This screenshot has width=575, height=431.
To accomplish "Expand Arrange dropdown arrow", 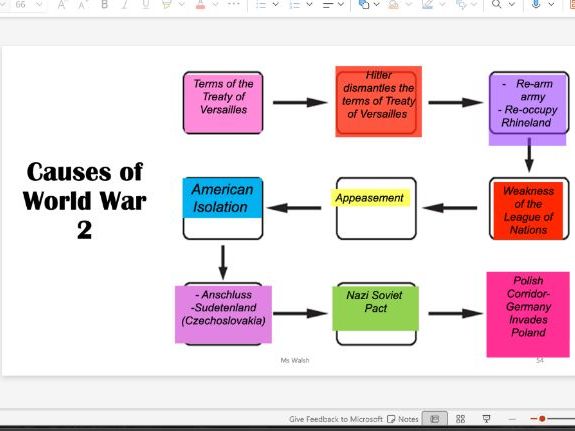I will tap(474, 4).
